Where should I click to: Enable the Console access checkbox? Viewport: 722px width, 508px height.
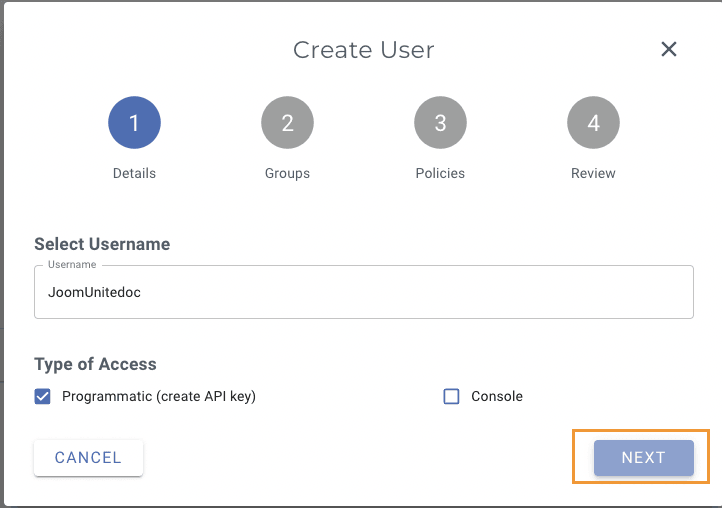[451, 396]
